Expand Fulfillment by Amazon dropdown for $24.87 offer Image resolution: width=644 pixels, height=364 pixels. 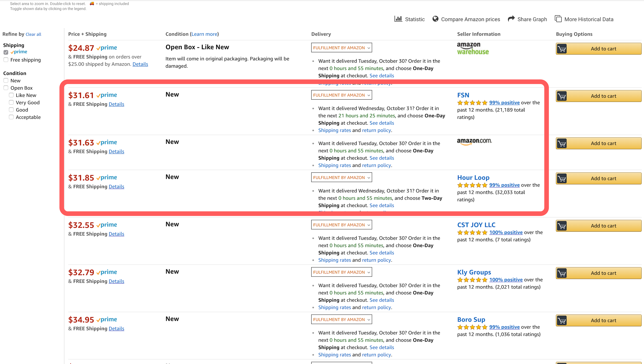(x=341, y=48)
